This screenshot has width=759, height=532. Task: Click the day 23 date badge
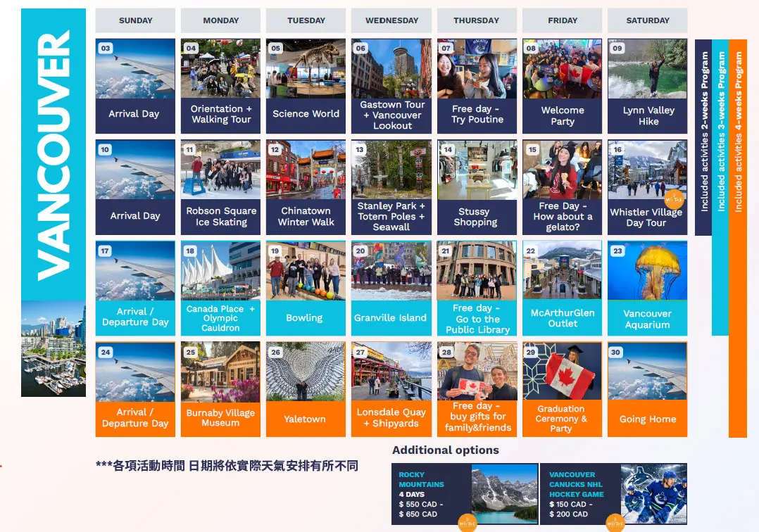(617, 251)
